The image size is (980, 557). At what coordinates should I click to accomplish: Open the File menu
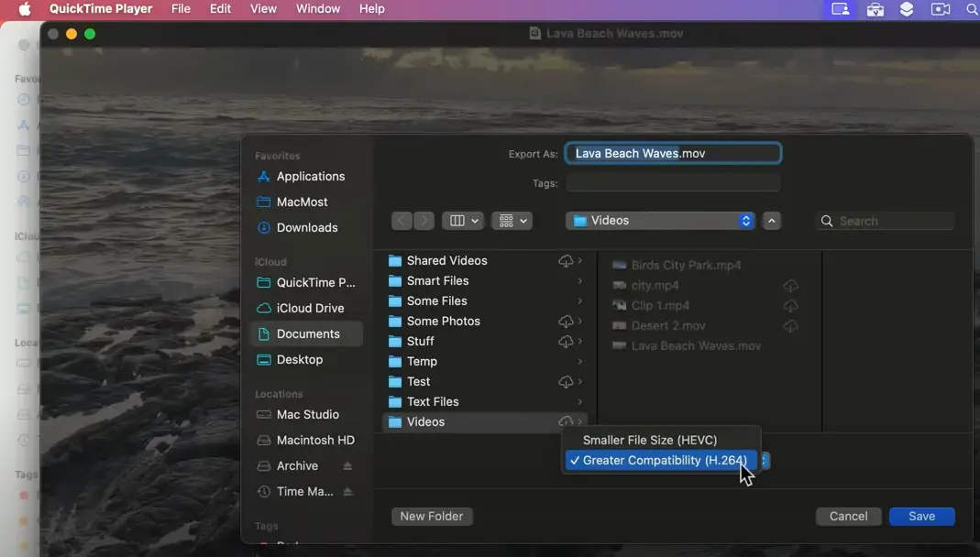(181, 9)
